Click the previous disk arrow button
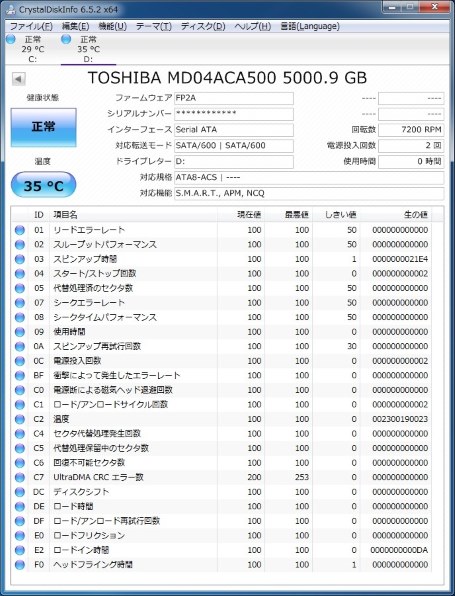Screen dimensions: 455x596 click(18, 79)
